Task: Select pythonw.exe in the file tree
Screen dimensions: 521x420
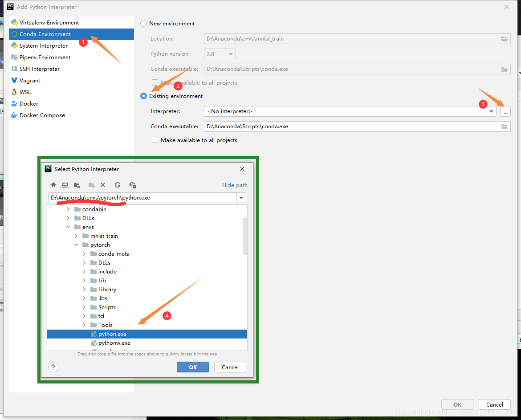Action: click(147, 343)
